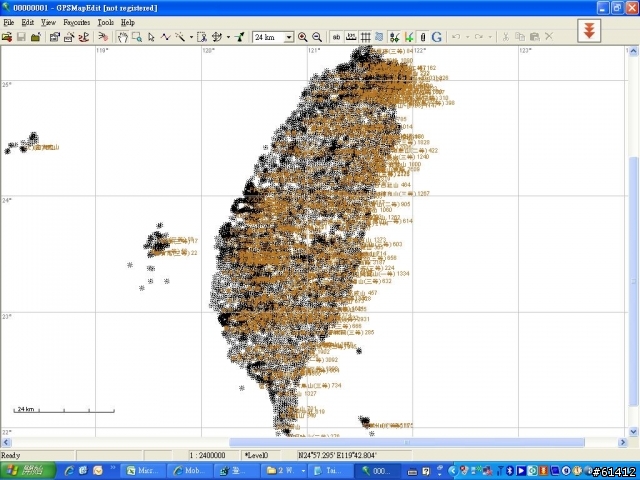Click the horizontal scrollbar thumb
The image size is (640, 480).
pyautogui.click(x=407, y=442)
